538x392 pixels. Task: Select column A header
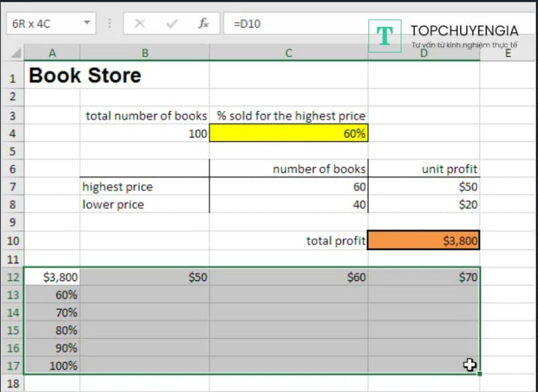(52, 53)
